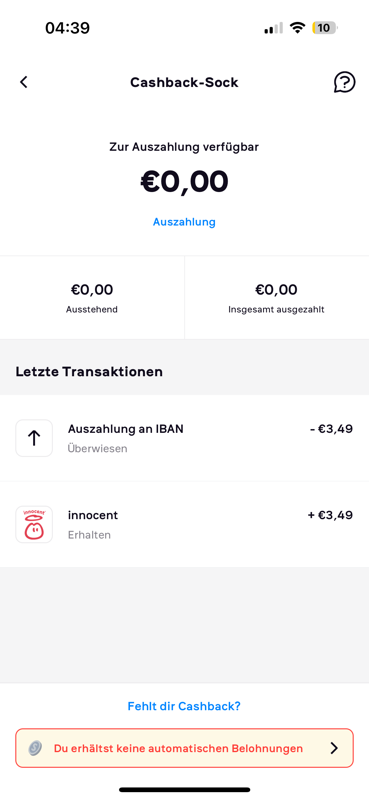Tap the battery indicator in status bar
The height and width of the screenshot is (800, 369).
(325, 28)
